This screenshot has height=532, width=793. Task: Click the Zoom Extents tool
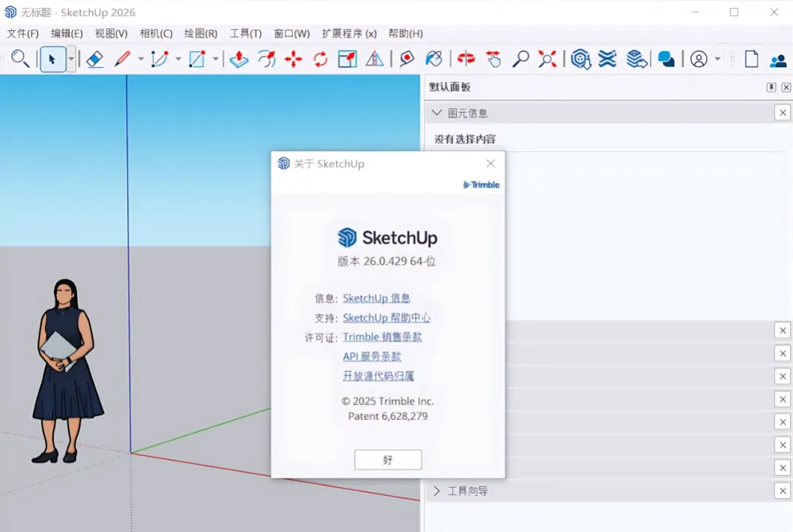(x=548, y=59)
